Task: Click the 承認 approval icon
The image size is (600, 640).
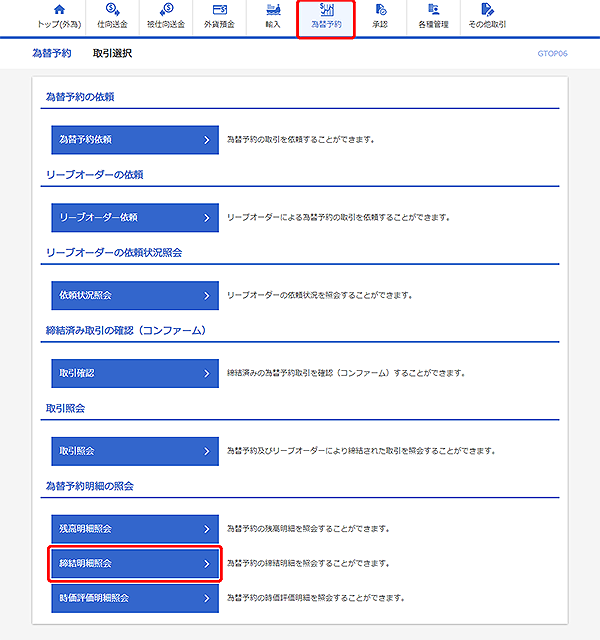Action: tap(380, 9)
